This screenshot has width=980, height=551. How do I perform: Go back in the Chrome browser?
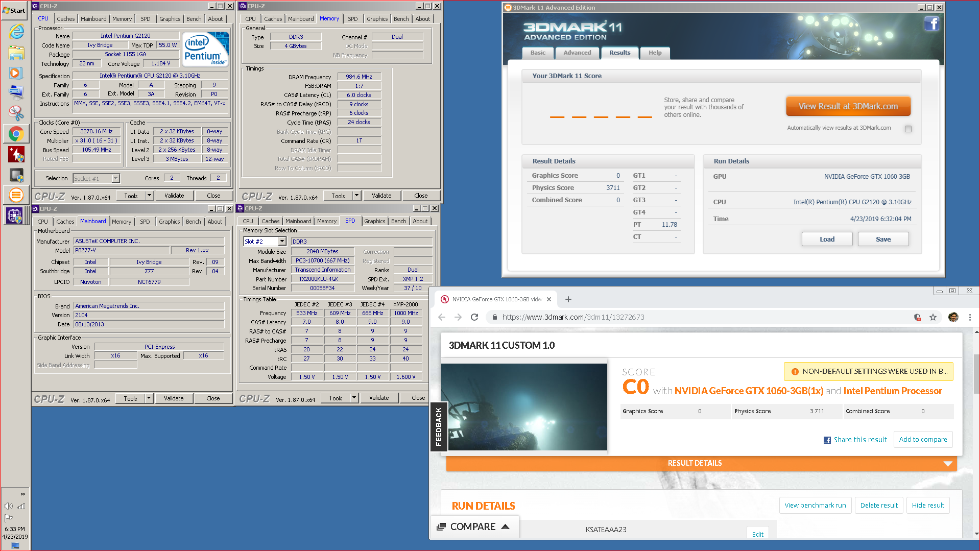pos(442,317)
